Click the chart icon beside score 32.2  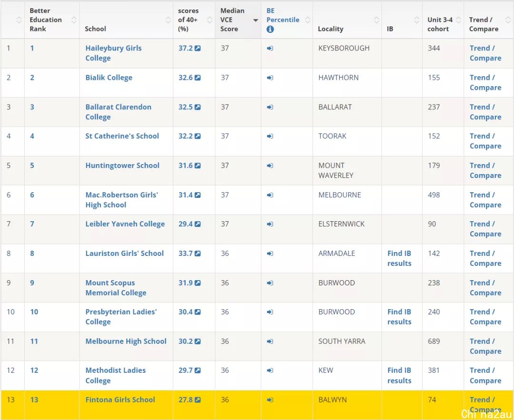pyautogui.click(x=198, y=137)
